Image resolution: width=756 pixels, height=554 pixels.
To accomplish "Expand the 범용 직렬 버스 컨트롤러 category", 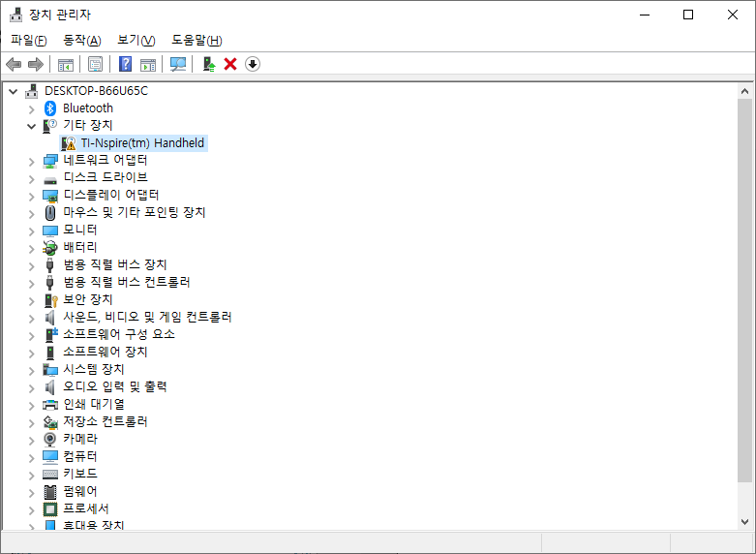I will [x=32, y=283].
